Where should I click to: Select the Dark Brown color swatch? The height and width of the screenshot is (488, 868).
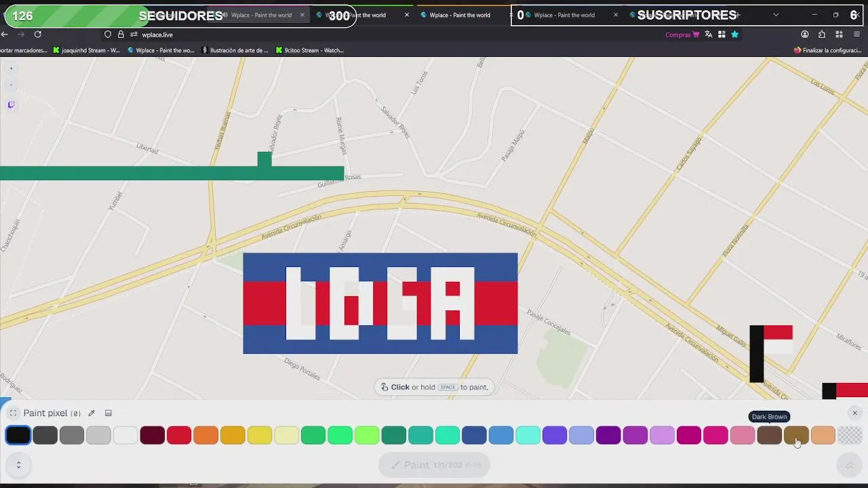pos(769,435)
